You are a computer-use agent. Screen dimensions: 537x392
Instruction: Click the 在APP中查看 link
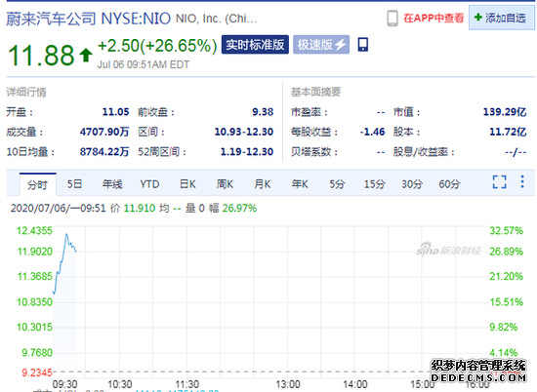(434, 18)
